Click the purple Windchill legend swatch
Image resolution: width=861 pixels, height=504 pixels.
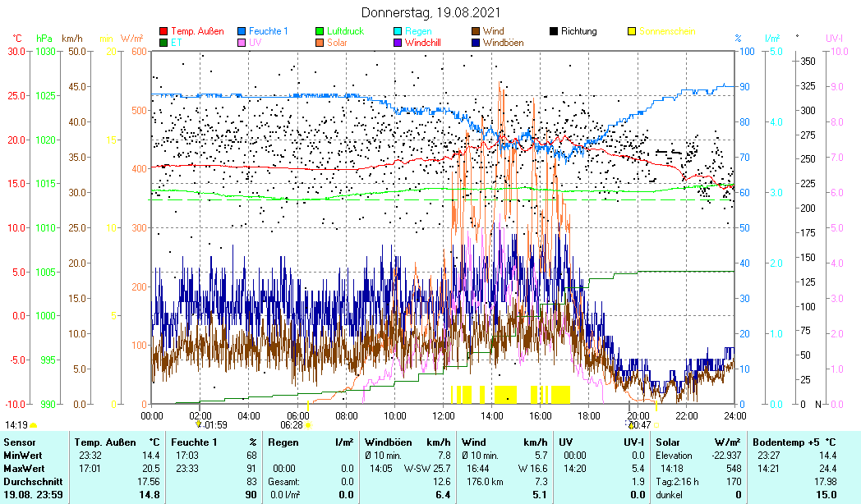398,43
